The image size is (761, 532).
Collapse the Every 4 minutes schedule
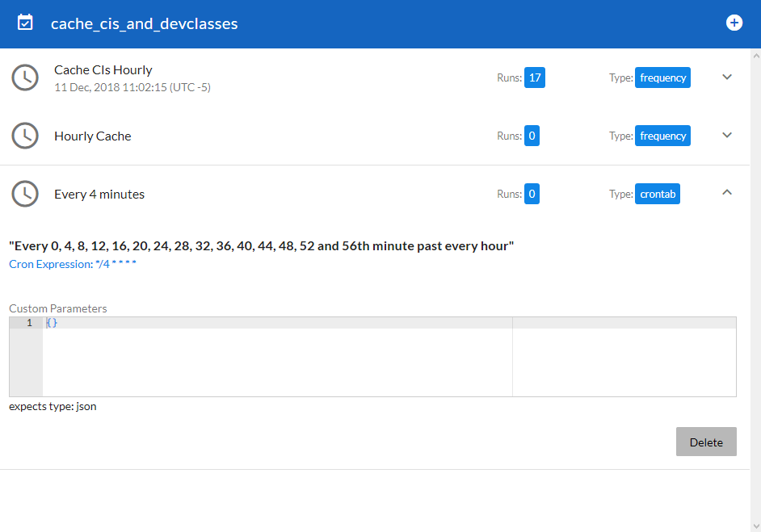pyautogui.click(x=727, y=193)
